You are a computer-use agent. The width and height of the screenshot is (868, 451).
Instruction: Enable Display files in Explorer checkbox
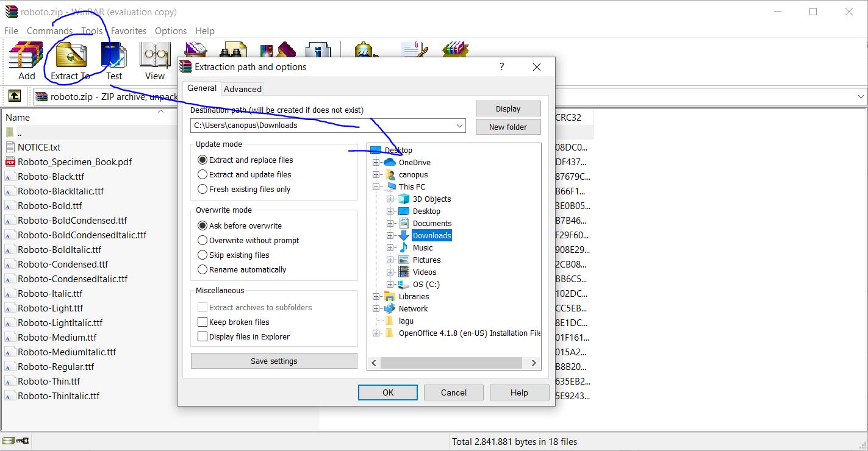coord(203,337)
